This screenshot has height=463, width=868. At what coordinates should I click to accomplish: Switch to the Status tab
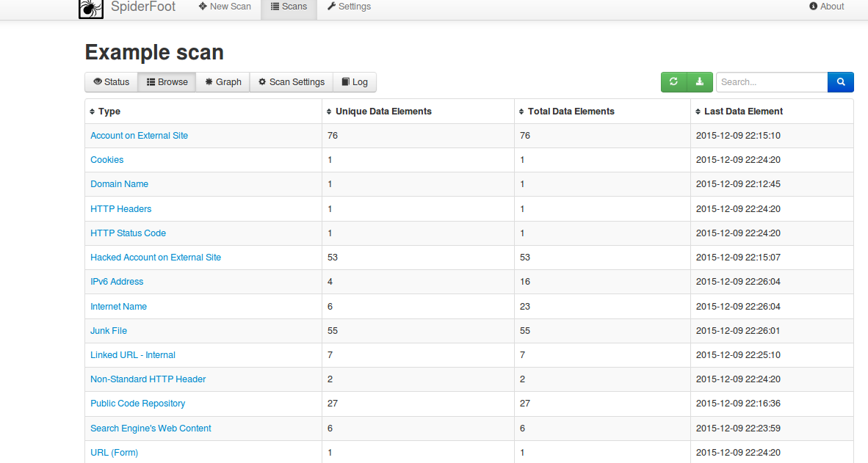coord(112,82)
